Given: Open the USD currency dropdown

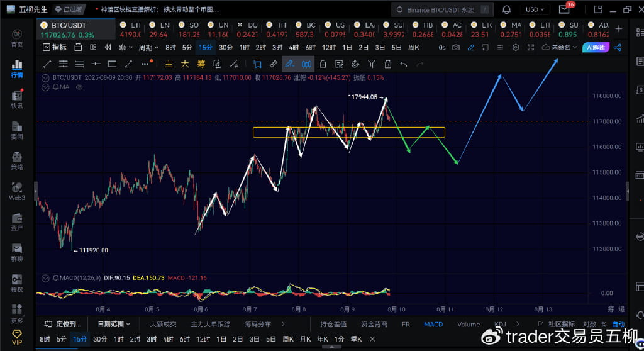Looking at the screenshot, I should pyautogui.click(x=535, y=9).
